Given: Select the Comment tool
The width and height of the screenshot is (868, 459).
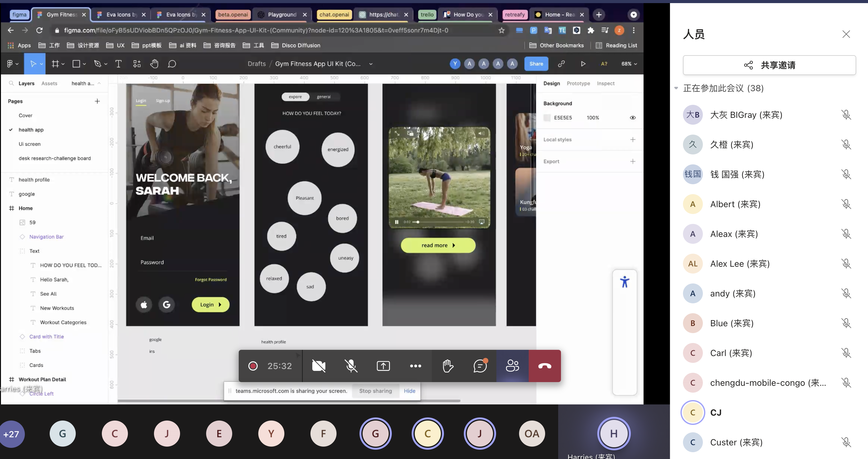Looking at the screenshot, I should [172, 64].
